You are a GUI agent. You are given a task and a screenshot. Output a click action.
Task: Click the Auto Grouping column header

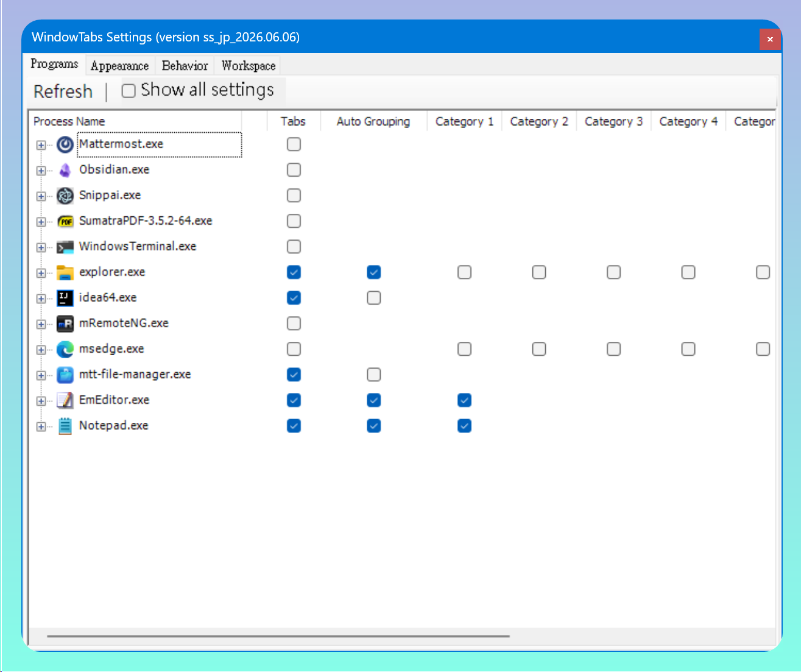[373, 121]
